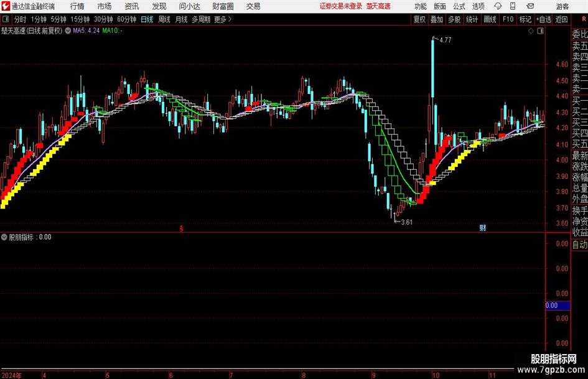Expand the 更多 periods dropdown
Viewport: 588px width, 379px height.
click(223, 19)
